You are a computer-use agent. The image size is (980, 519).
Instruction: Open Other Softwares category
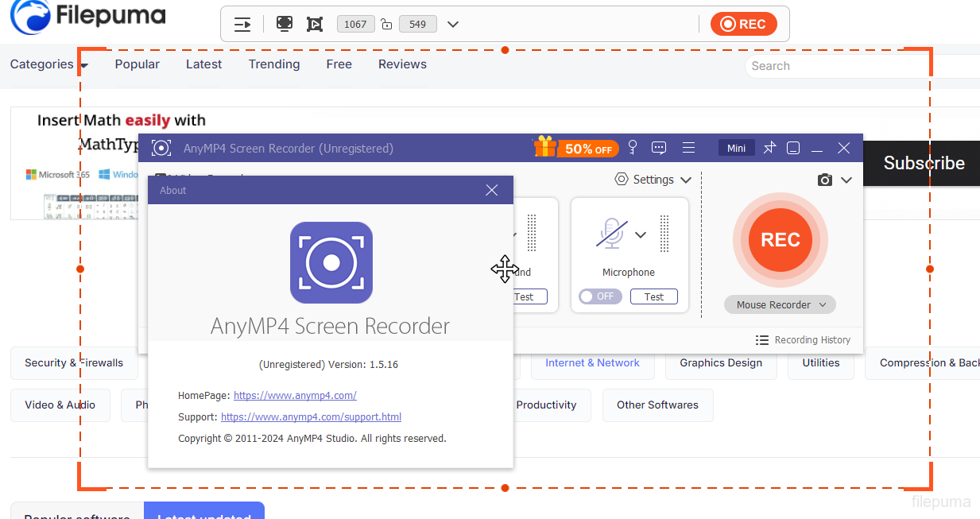tap(657, 405)
